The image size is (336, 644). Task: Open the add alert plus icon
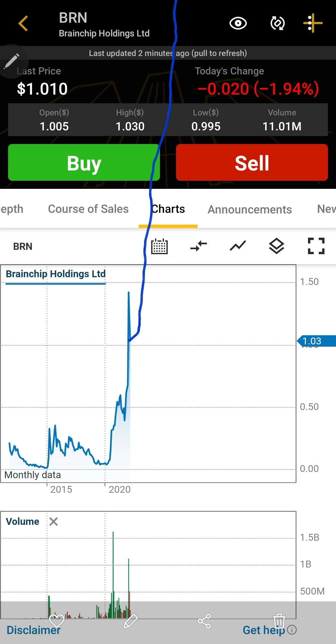[313, 23]
